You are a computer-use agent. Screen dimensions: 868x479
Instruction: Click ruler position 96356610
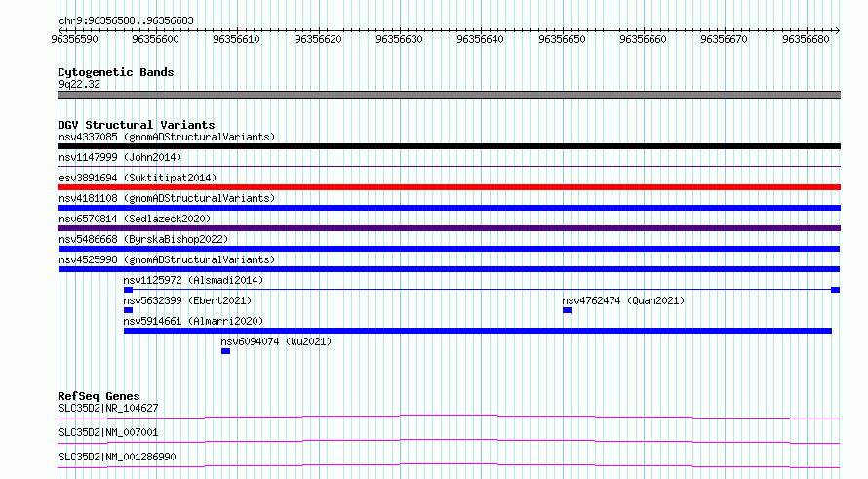[236, 39]
